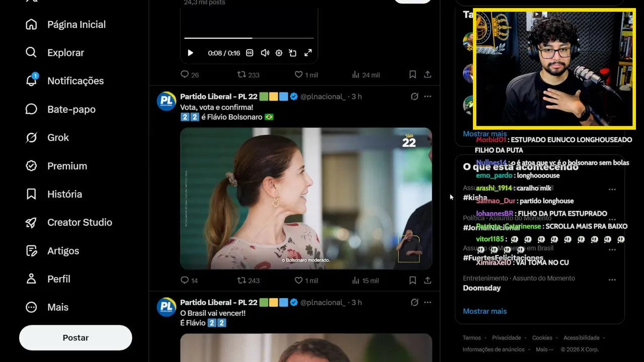644x362 pixels.
Task: Share the post with 233 reposts
Action: [x=428, y=74]
